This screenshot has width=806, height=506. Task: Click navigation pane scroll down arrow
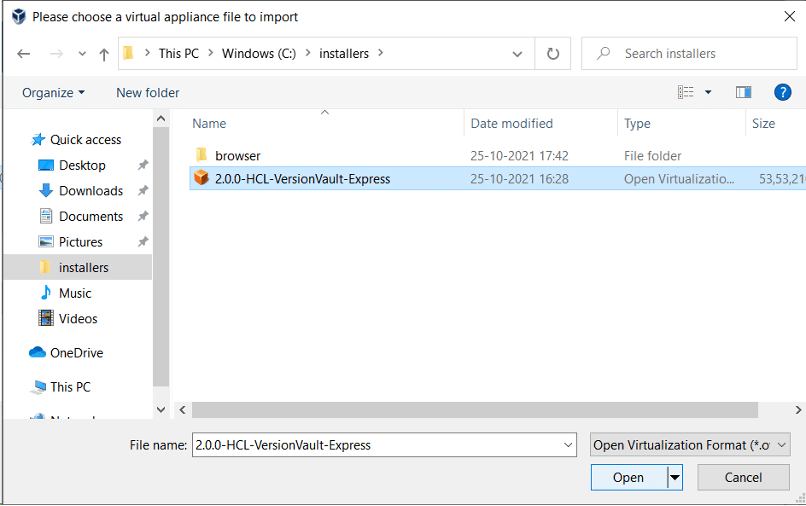(161, 410)
